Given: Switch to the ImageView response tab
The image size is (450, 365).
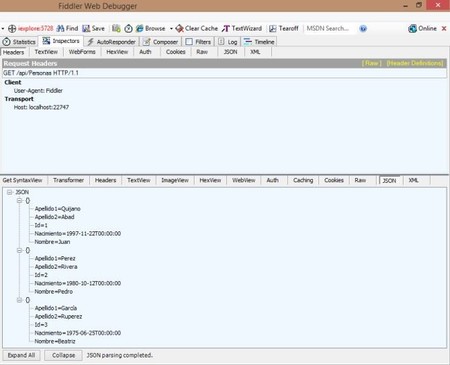Looking at the screenshot, I should [175, 180].
